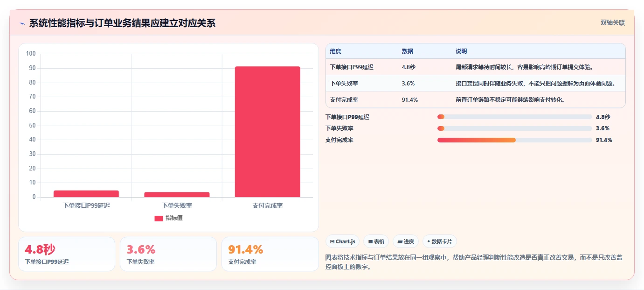Click the 下单接口P99延迟 progress bar
This screenshot has width=644, height=290.
pyautogui.click(x=514, y=117)
